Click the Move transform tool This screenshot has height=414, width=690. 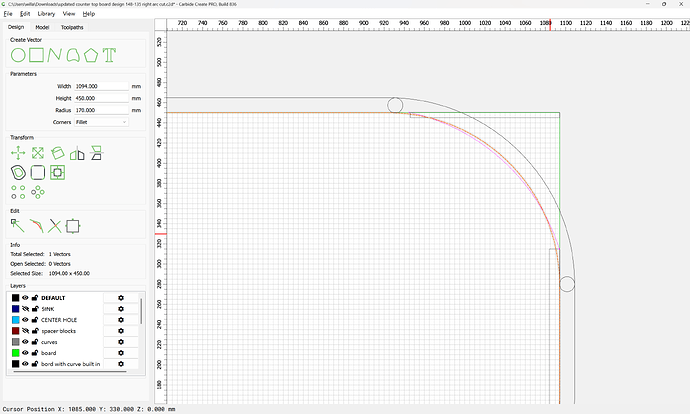(18, 153)
